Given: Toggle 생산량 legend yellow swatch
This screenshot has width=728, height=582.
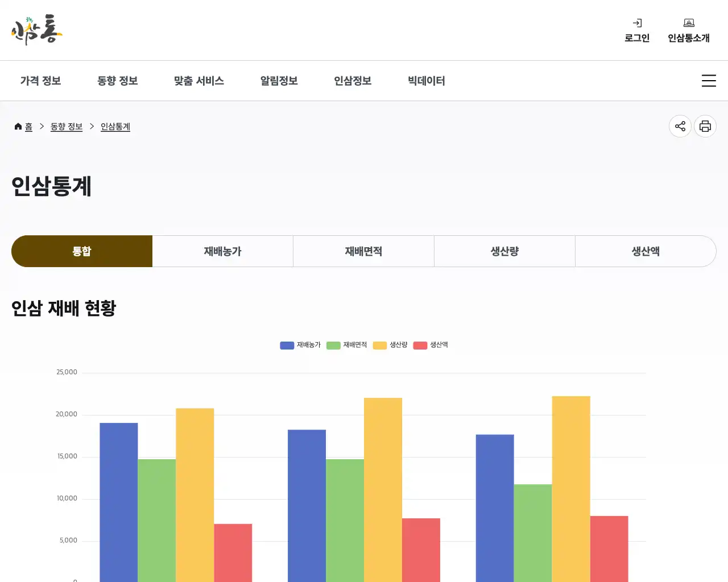Looking at the screenshot, I should coord(380,345).
